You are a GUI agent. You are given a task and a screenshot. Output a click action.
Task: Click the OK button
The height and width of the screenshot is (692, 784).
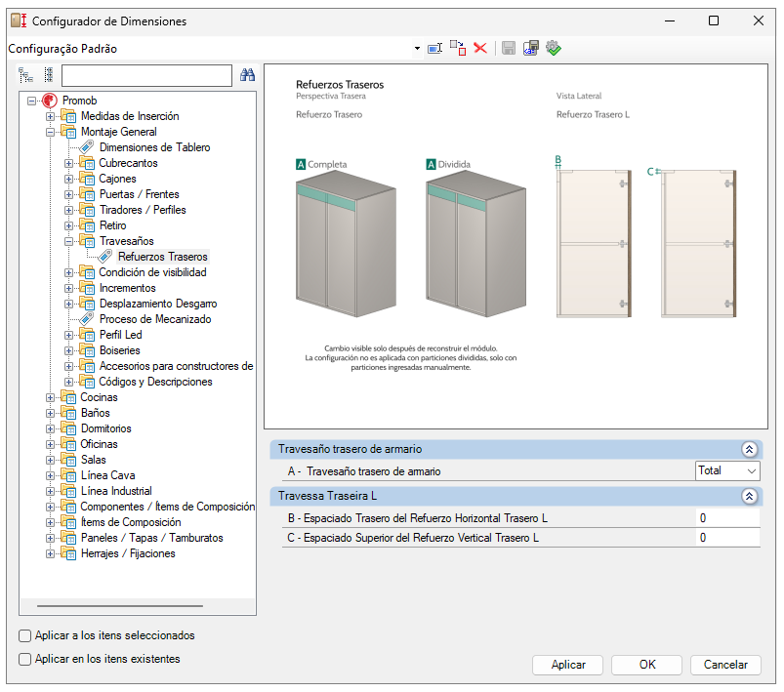pos(646,665)
